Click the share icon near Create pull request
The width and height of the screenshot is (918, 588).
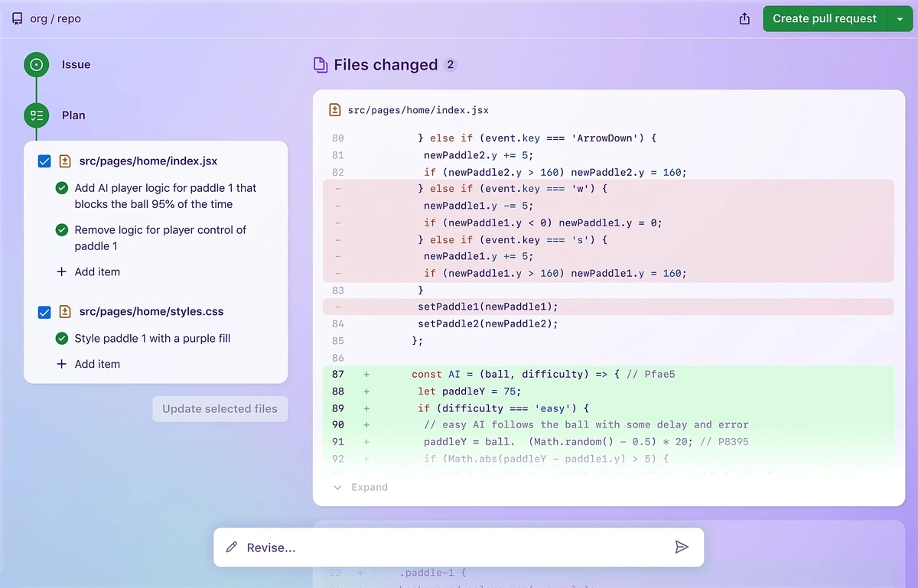pos(744,19)
